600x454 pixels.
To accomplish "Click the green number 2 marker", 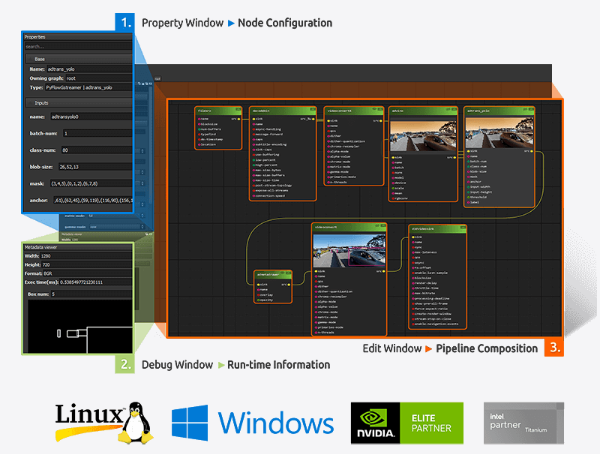I will [123, 364].
